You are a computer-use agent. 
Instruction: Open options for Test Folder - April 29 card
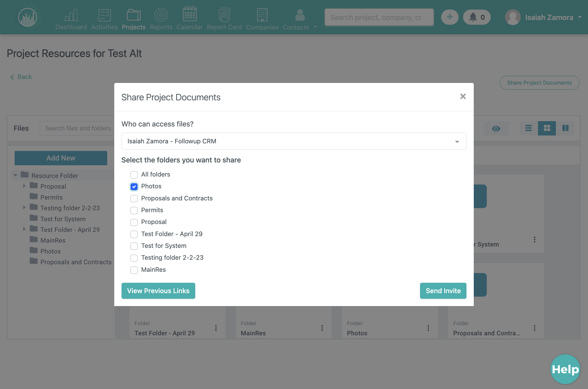(x=216, y=328)
